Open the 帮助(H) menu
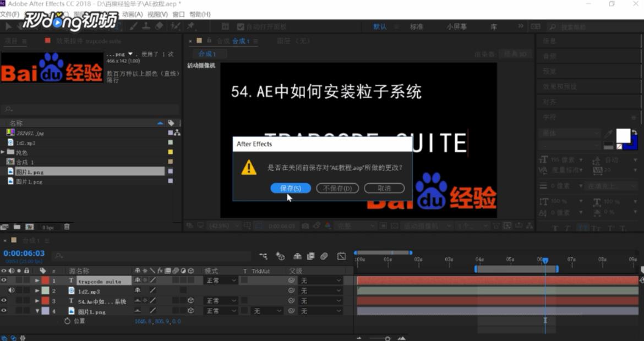This screenshot has height=341, width=644. [200, 14]
